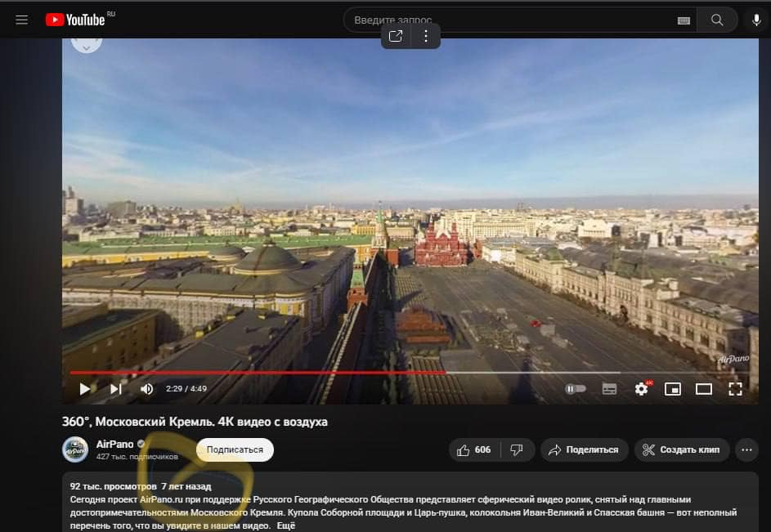771x532 pixels.
Task: Subscribe with the Подписаться button
Action: click(x=235, y=449)
